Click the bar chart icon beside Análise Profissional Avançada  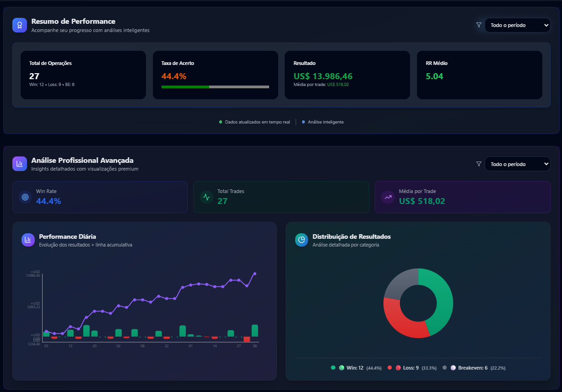pos(19,164)
